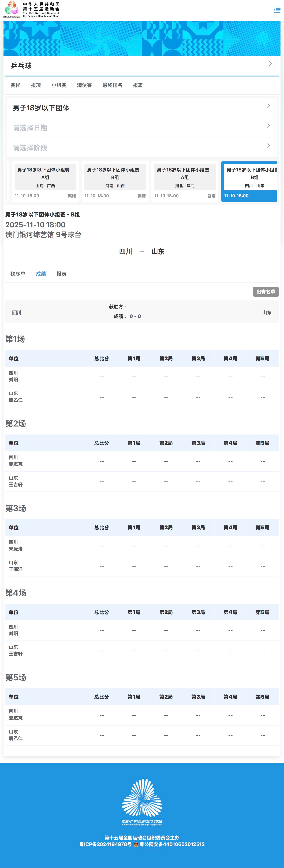Click the chevron arrow beside 乒乓球
Image resolution: width=284 pixels, height=868 pixels.
(270, 63)
